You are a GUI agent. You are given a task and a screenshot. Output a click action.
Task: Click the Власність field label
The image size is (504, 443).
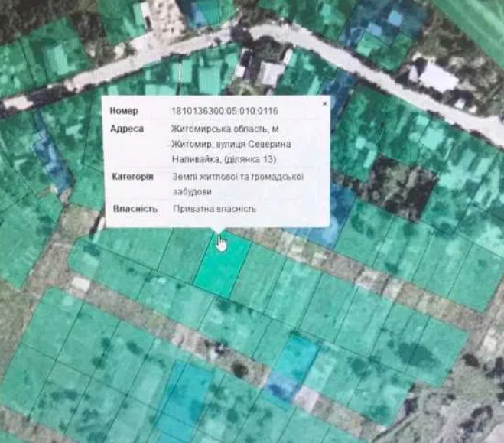(135, 208)
